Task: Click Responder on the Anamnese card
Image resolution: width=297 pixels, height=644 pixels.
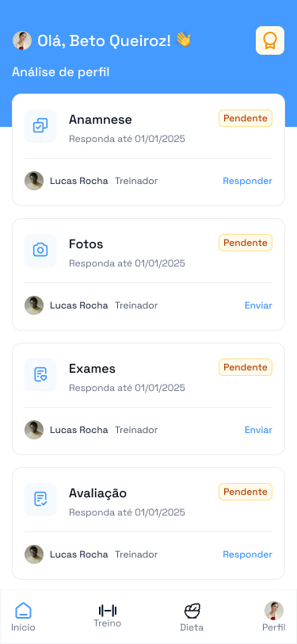Action: (x=247, y=181)
